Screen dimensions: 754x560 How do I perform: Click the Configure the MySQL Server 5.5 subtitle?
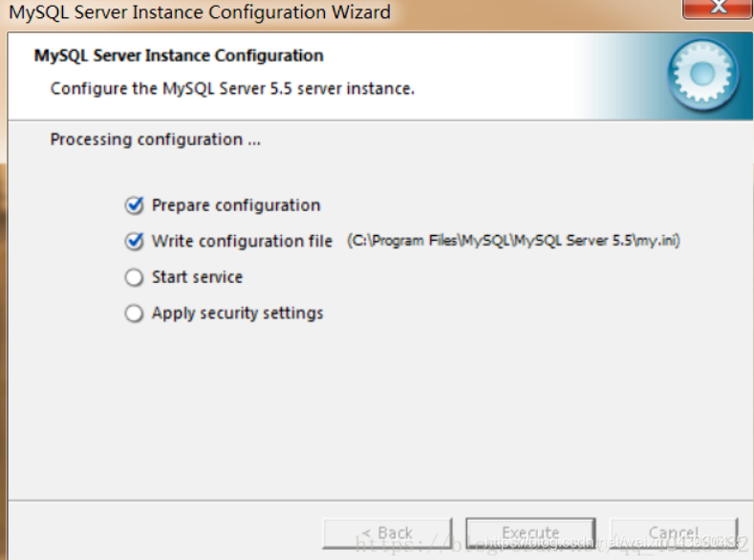(x=232, y=89)
